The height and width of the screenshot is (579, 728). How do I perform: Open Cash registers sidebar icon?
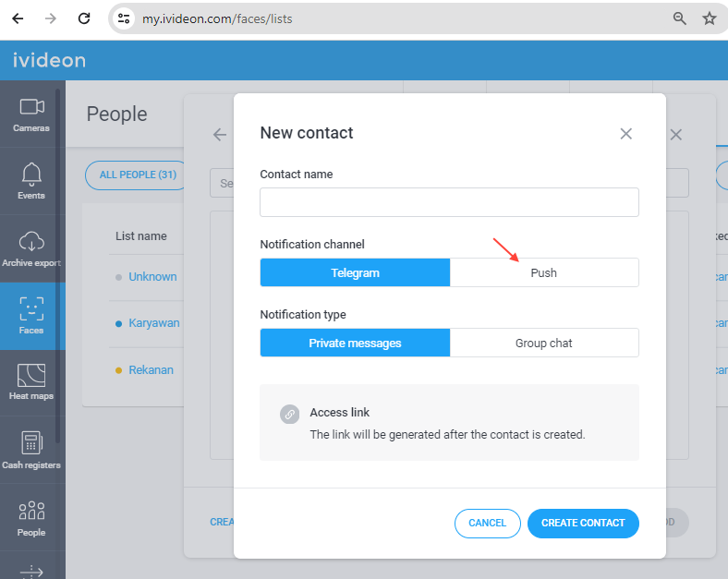click(31, 443)
